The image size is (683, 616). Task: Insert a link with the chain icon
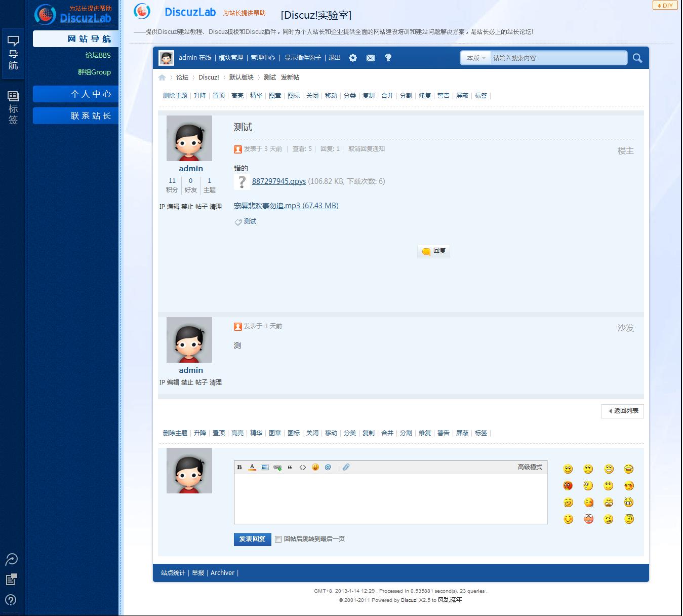click(277, 467)
